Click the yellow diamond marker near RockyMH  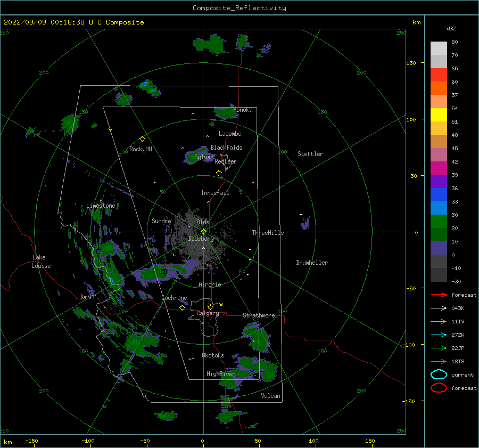coord(142,139)
